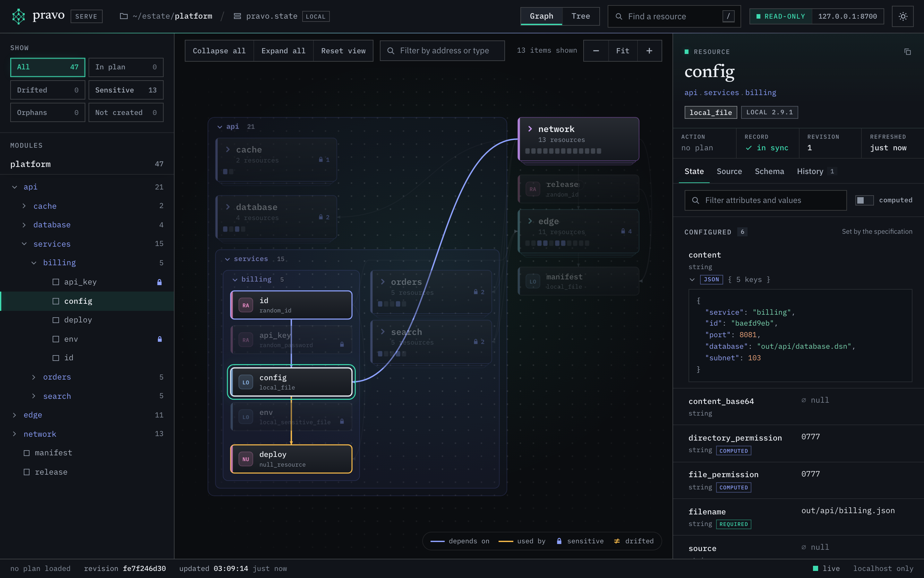This screenshot has width=924, height=578.
Task: Click the Expand all button
Action: (283, 51)
